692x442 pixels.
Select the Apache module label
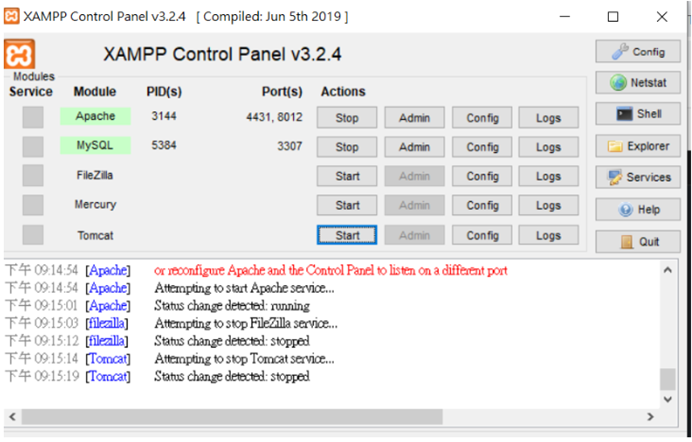pyautogui.click(x=95, y=116)
